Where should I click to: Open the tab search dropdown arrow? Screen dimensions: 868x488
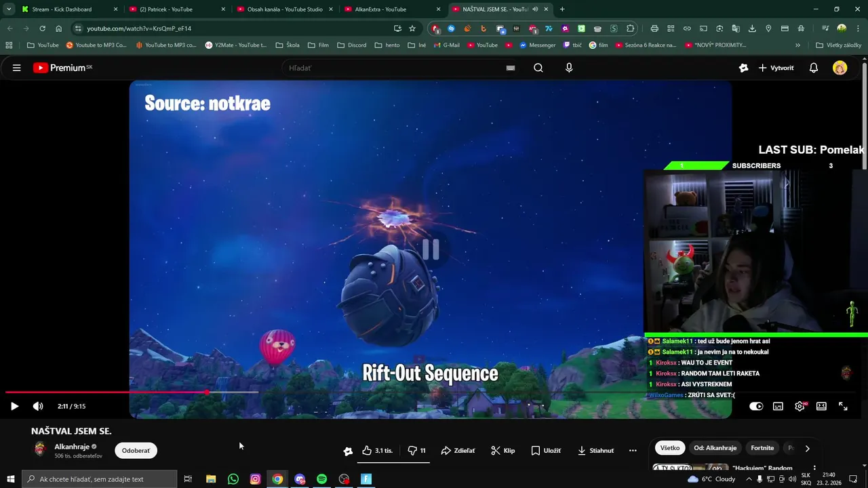point(8,9)
